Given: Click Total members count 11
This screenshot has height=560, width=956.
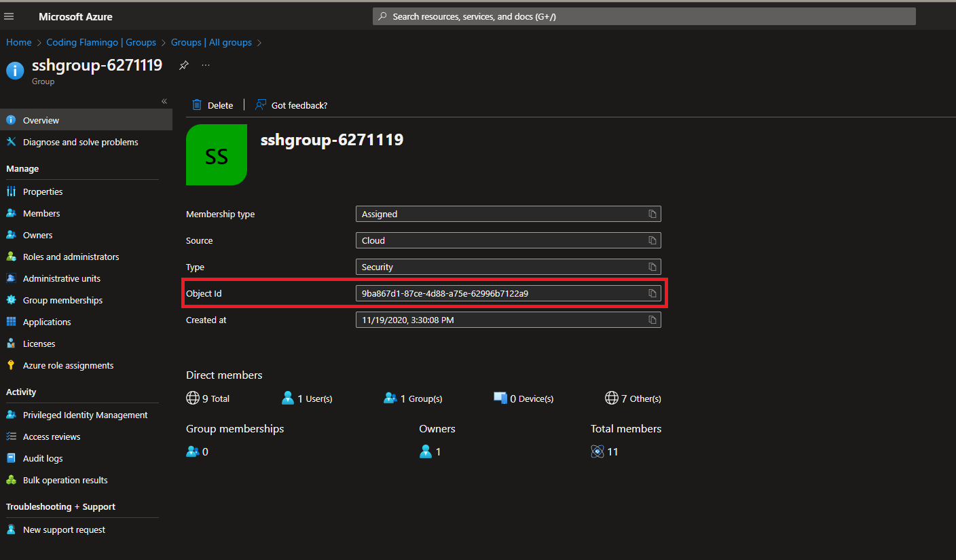Looking at the screenshot, I should tap(604, 451).
